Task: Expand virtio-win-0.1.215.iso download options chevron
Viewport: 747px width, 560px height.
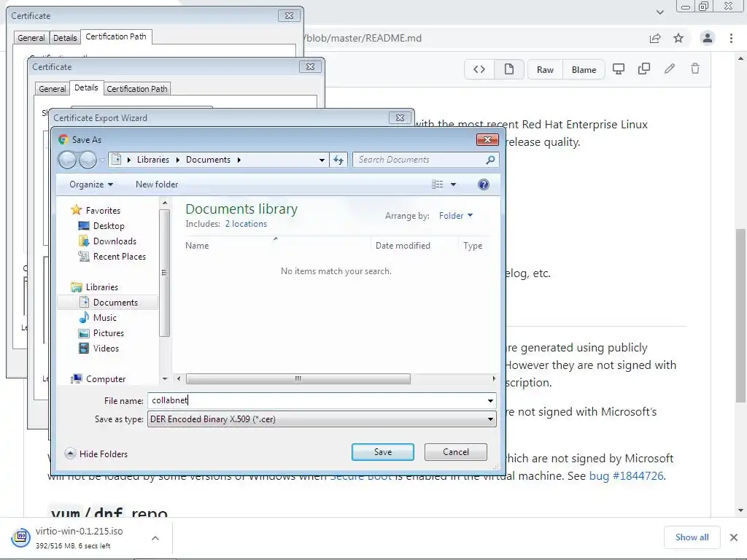Action: click(155, 538)
